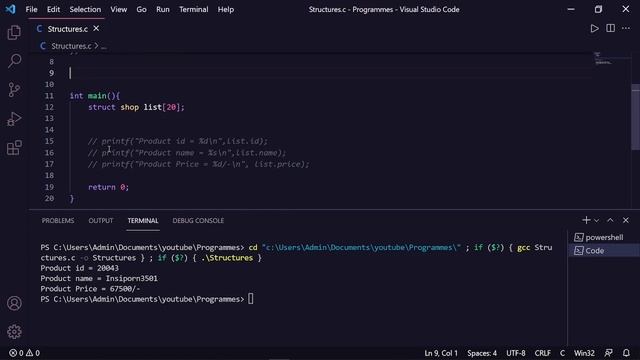Image resolution: width=640 pixels, height=360 pixels.
Task: Change line endings via CRLF
Action: click(x=542, y=353)
